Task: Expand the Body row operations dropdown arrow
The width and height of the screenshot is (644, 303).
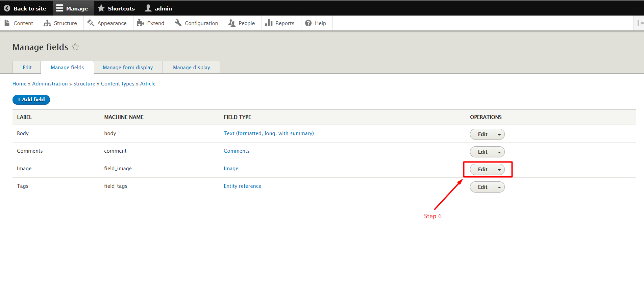Action: pyautogui.click(x=499, y=134)
